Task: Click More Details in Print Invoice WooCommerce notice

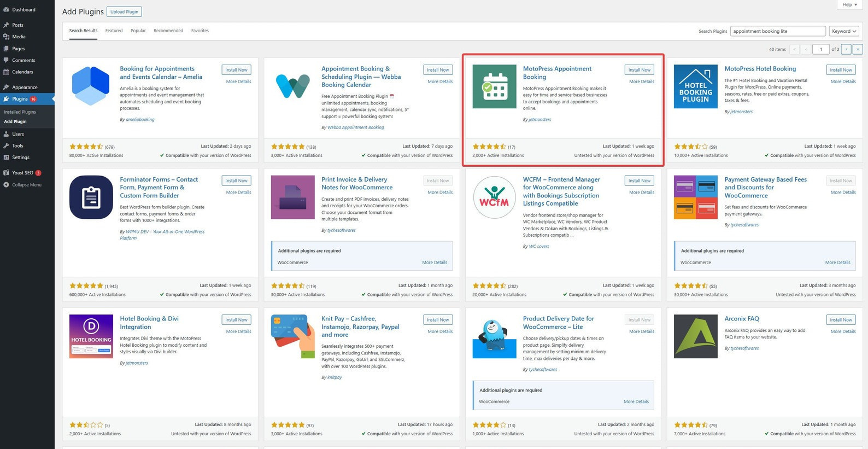Action: coord(435,263)
